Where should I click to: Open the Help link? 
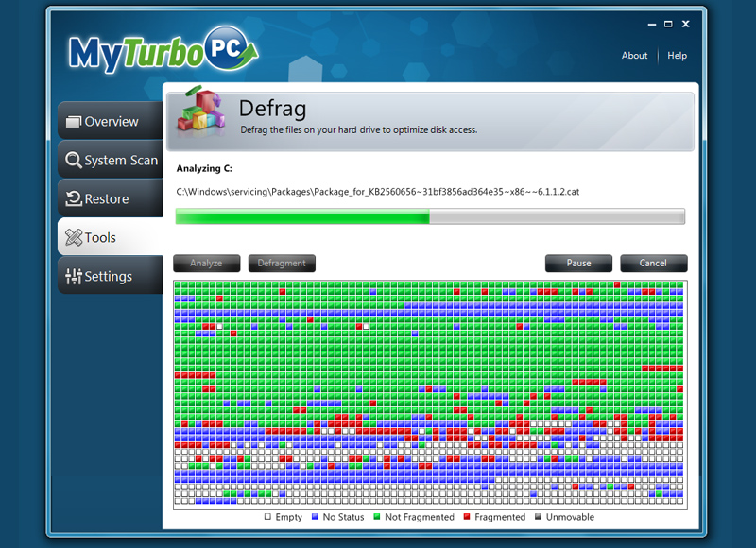tap(678, 56)
